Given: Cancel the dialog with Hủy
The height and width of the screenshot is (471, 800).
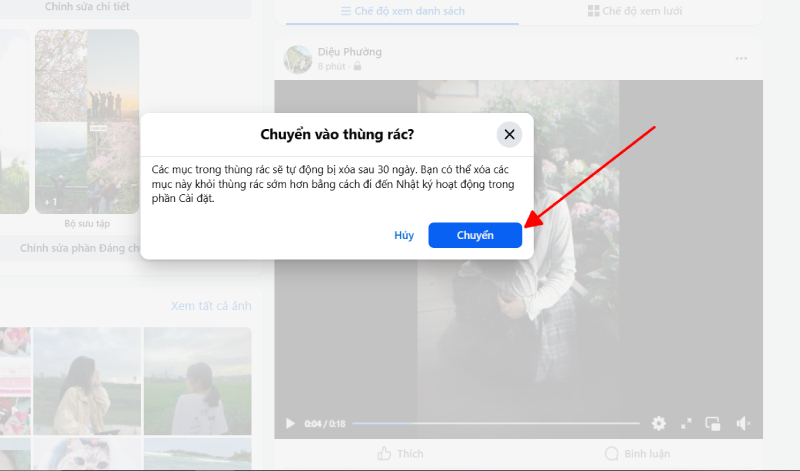Looking at the screenshot, I should pyautogui.click(x=404, y=235).
